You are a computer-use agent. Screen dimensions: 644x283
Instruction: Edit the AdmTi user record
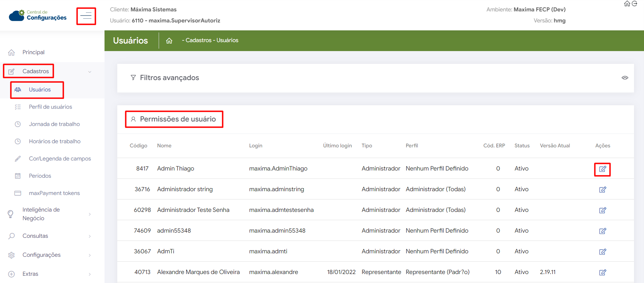pos(602,252)
